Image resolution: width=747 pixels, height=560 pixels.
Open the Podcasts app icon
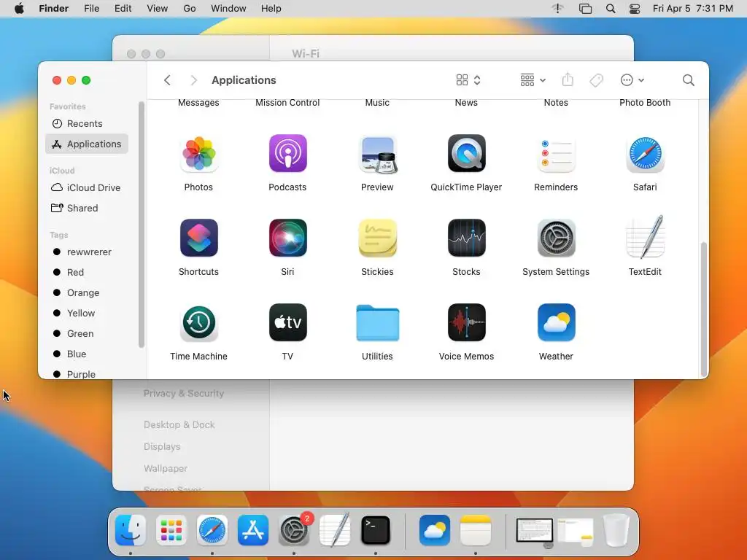287,153
